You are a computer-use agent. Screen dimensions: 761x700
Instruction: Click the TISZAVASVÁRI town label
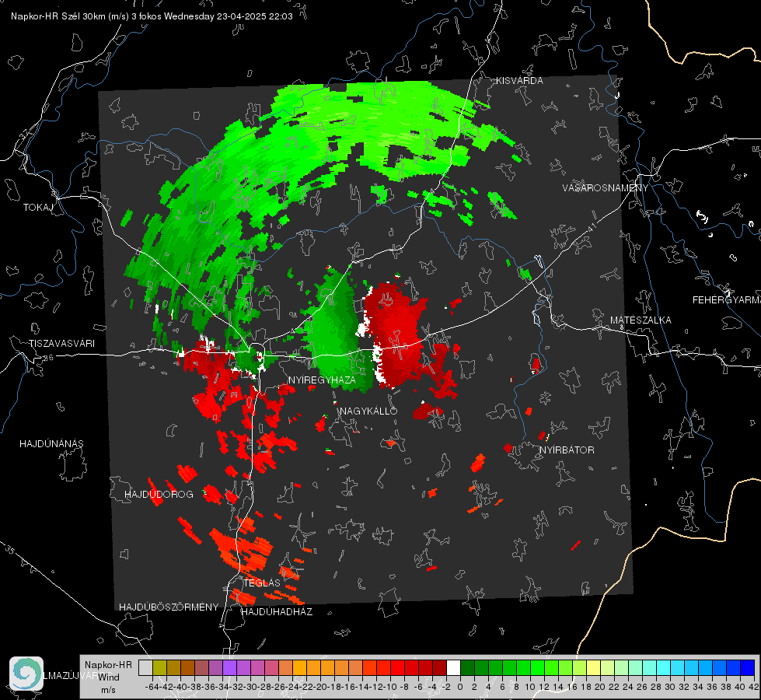tap(61, 344)
